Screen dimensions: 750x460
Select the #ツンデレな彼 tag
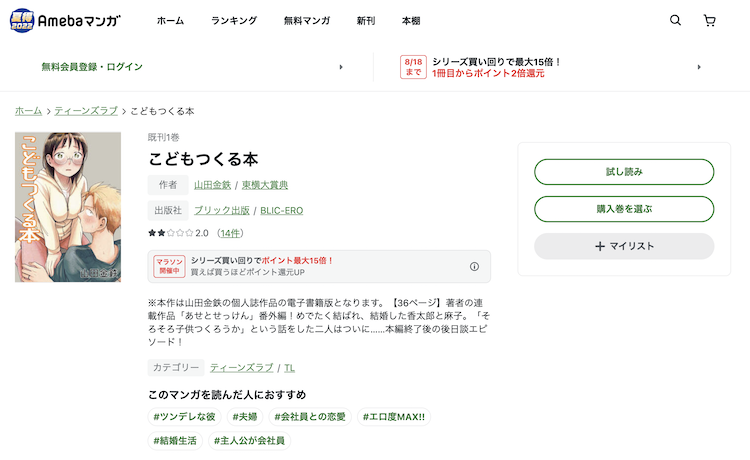click(185, 416)
